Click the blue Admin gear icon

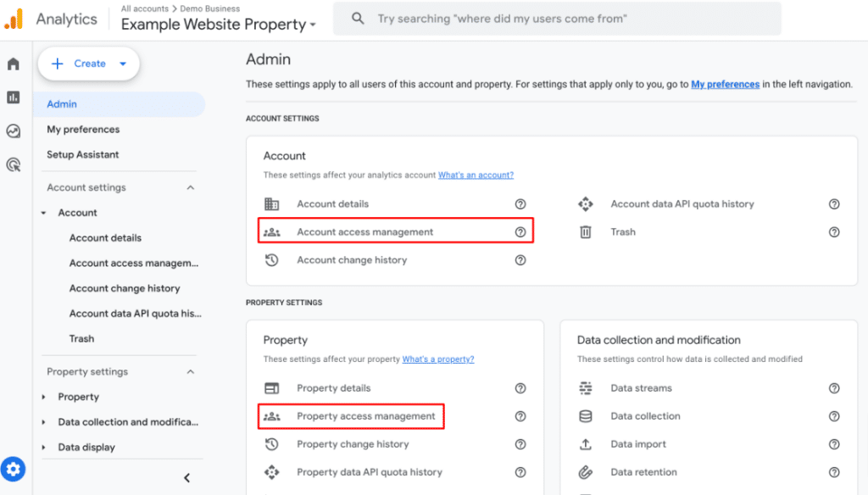[13, 469]
